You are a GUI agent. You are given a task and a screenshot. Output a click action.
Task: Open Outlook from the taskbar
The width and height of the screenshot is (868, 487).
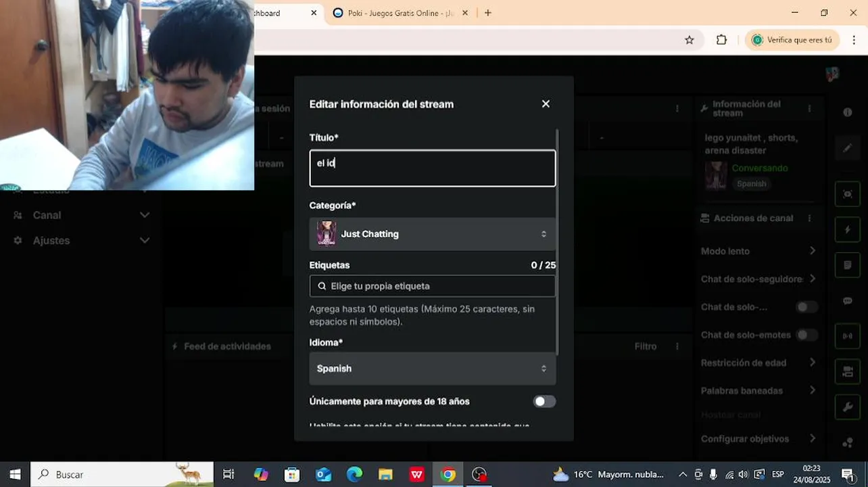[x=324, y=475]
